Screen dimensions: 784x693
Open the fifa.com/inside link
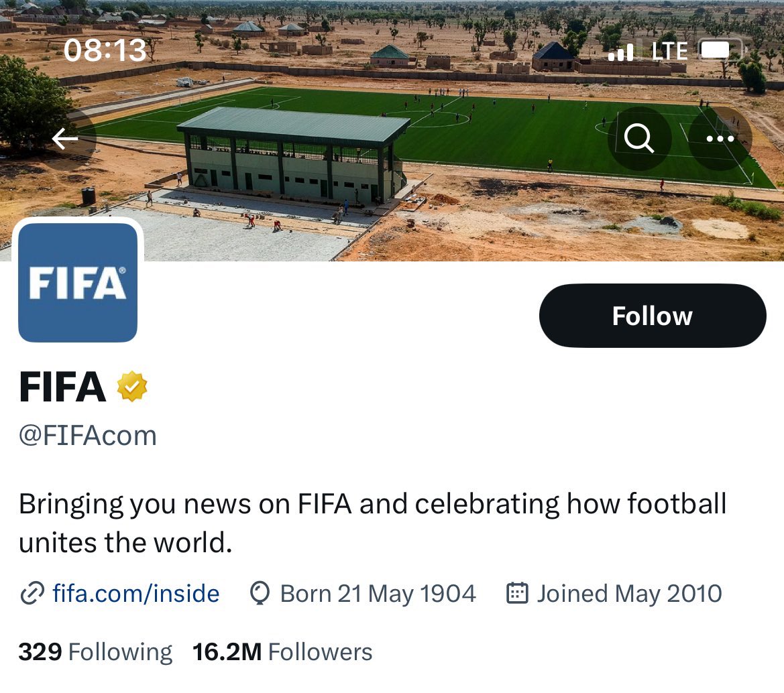[x=136, y=594]
